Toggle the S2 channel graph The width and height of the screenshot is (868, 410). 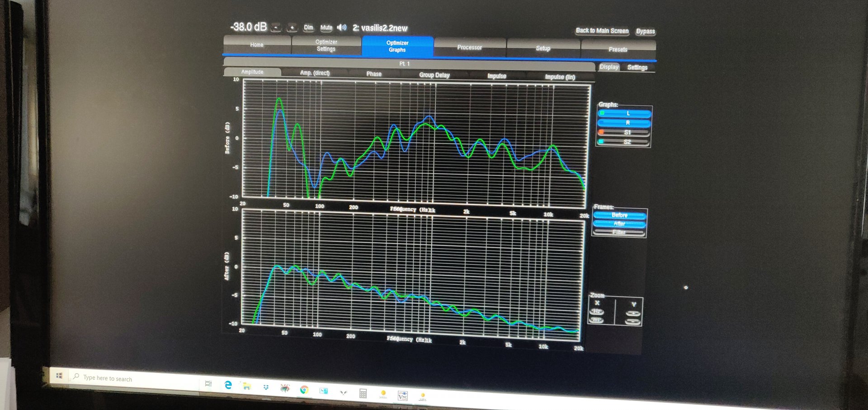624,142
